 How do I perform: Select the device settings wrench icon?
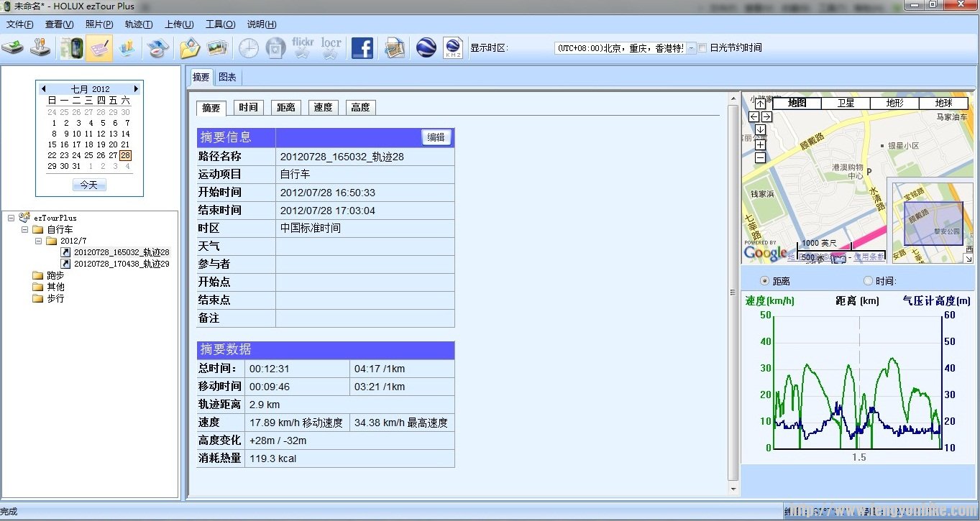pos(40,47)
